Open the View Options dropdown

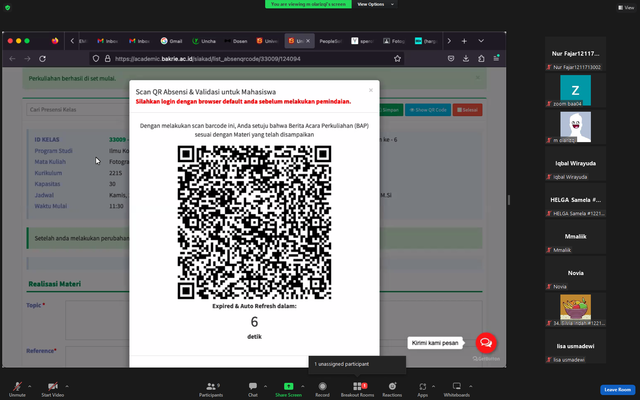pyautogui.click(x=375, y=4)
